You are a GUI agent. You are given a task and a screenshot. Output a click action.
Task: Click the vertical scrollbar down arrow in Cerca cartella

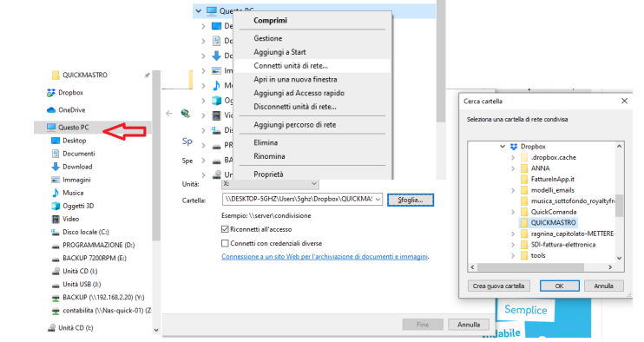tap(620, 259)
